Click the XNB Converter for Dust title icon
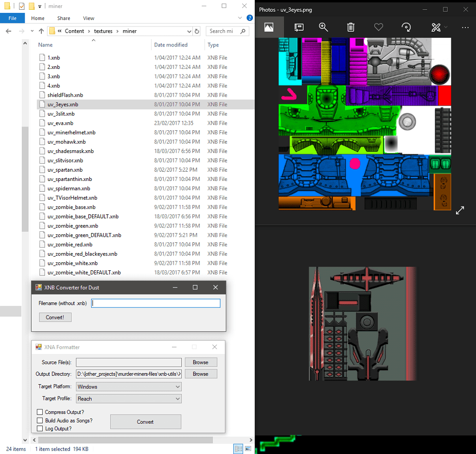Image resolution: width=476 pixels, height=454 pixels. (39, 287)
